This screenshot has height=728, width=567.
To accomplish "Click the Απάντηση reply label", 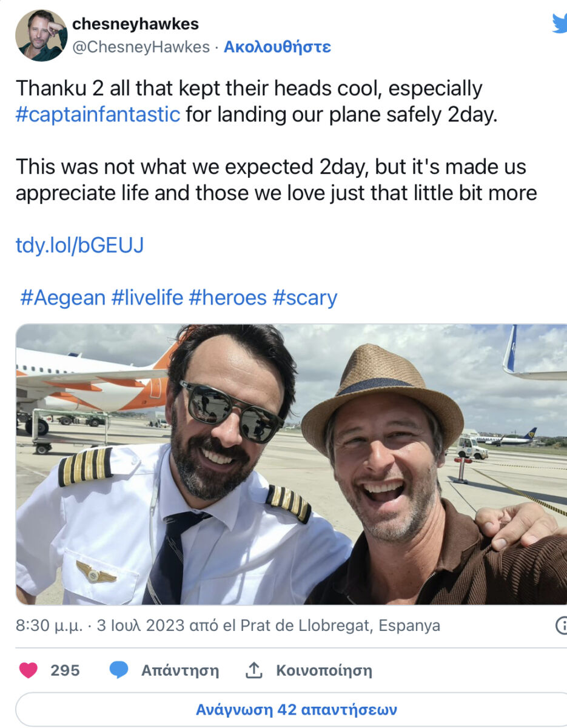I will pos(179,670).
